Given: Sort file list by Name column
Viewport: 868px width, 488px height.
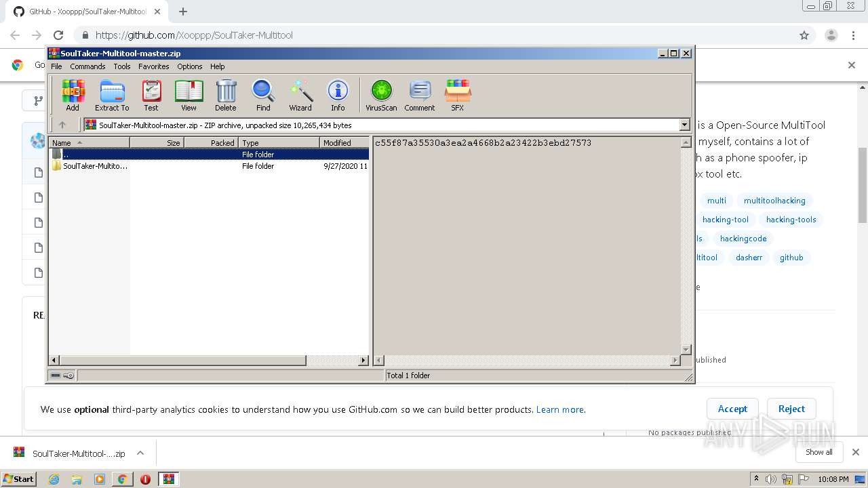Looking at the screenshot, I should 90,142.
